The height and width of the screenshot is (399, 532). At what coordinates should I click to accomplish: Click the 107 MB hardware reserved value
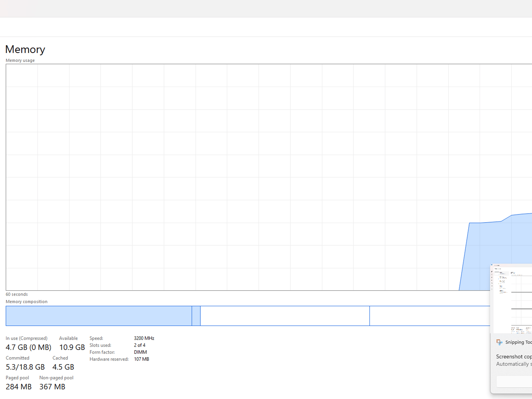click(142, 359)
